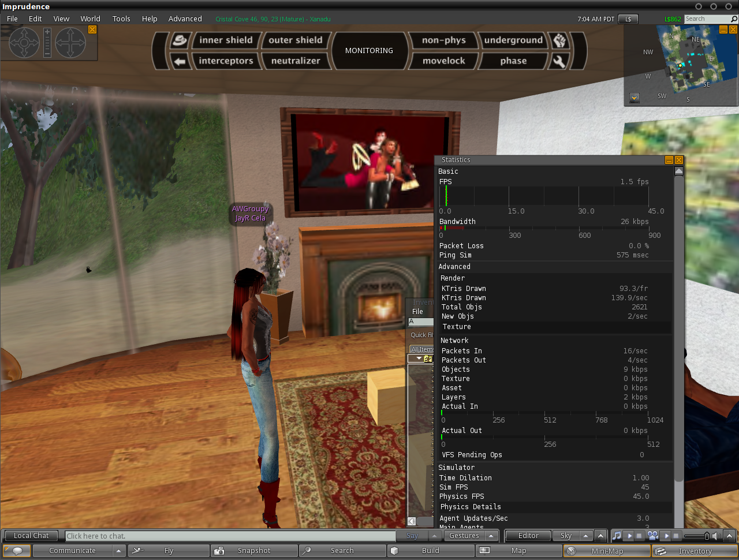Screen dimensions: 739x560
Task: Expand the Gestures list arrow
Action: [x=491, y=536]
